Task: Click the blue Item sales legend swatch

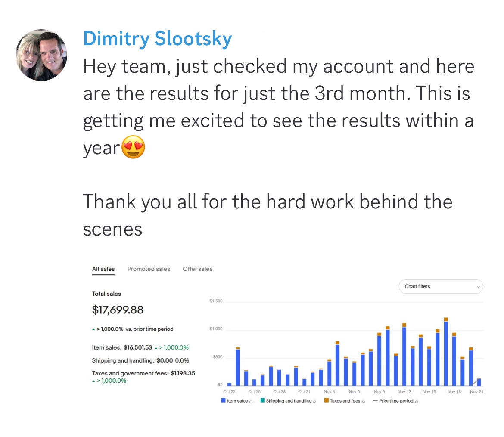Action: (223, 401)
